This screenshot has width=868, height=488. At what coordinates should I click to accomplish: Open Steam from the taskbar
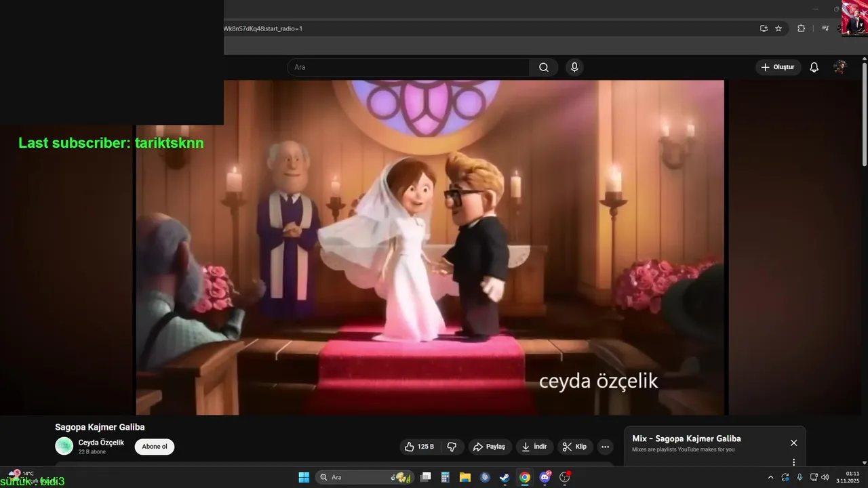[x=505, y=477]
